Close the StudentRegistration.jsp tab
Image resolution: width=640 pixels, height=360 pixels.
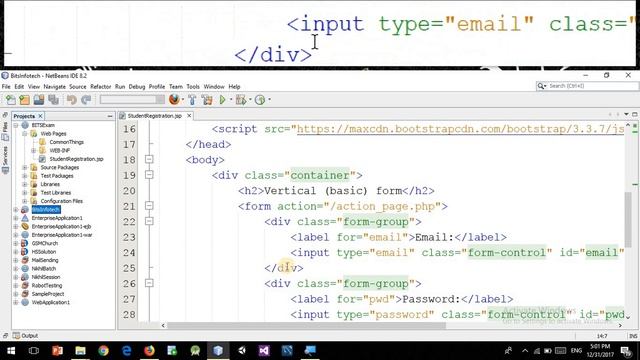point(189,116)
